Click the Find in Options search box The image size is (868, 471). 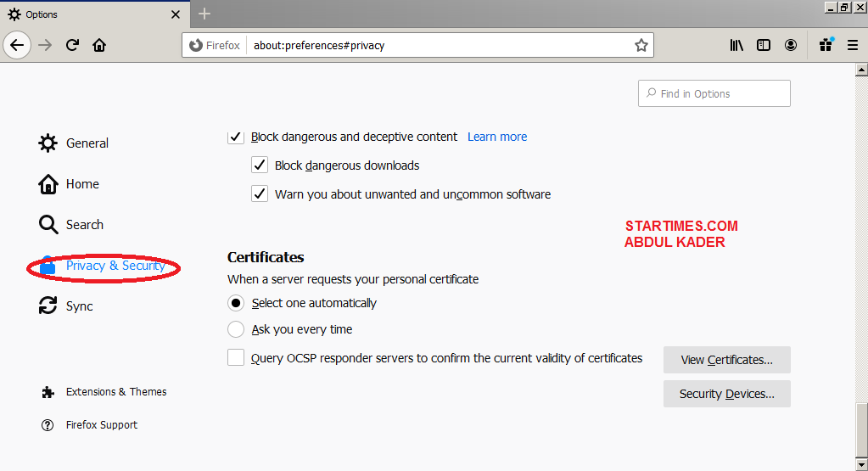(x=714, y=93)
